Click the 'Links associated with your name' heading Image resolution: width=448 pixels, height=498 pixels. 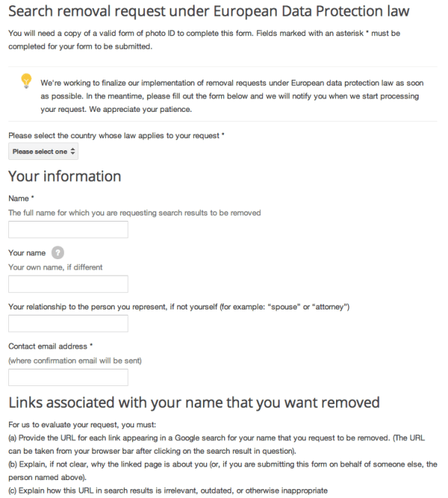click(x=194, y=403)
